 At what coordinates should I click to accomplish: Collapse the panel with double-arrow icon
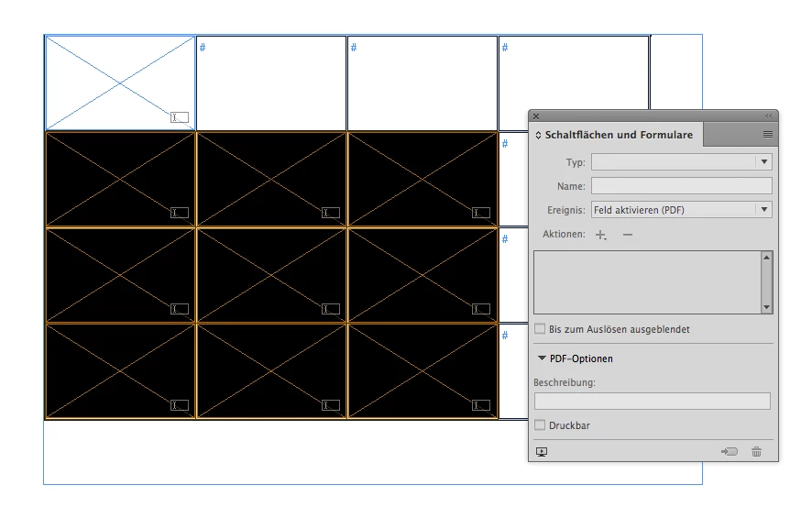(769, 116)
